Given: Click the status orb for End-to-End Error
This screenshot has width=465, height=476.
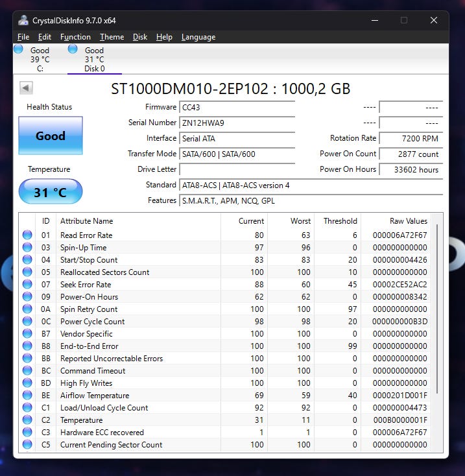Looking at the screenshot, I should [27, 346].
